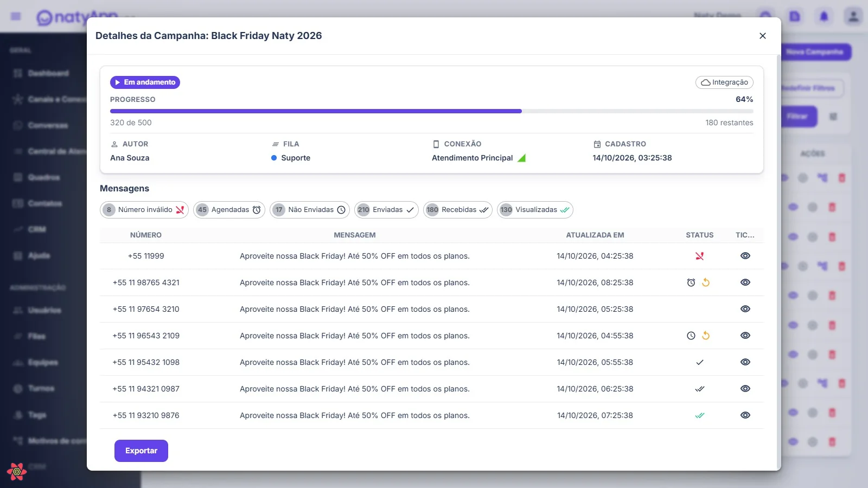Viewport: 868px width, 488px height.
Task: Click the ATUALIZADA EM column header
Action: [x=595, y=235]
